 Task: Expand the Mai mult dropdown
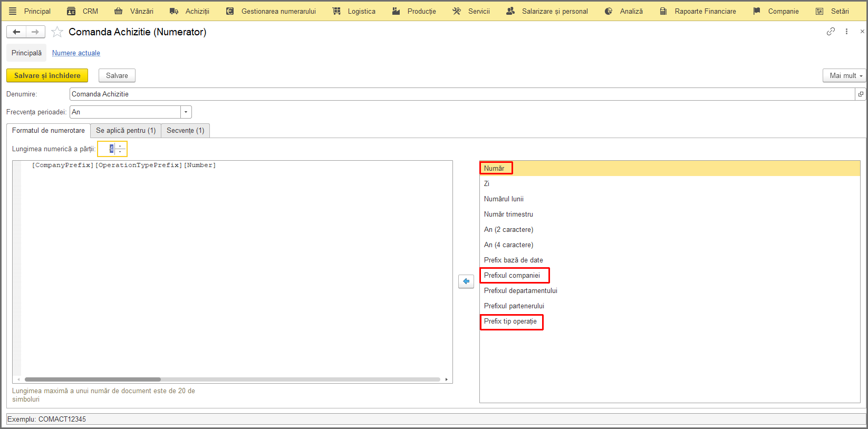click(x=844, y=75)
